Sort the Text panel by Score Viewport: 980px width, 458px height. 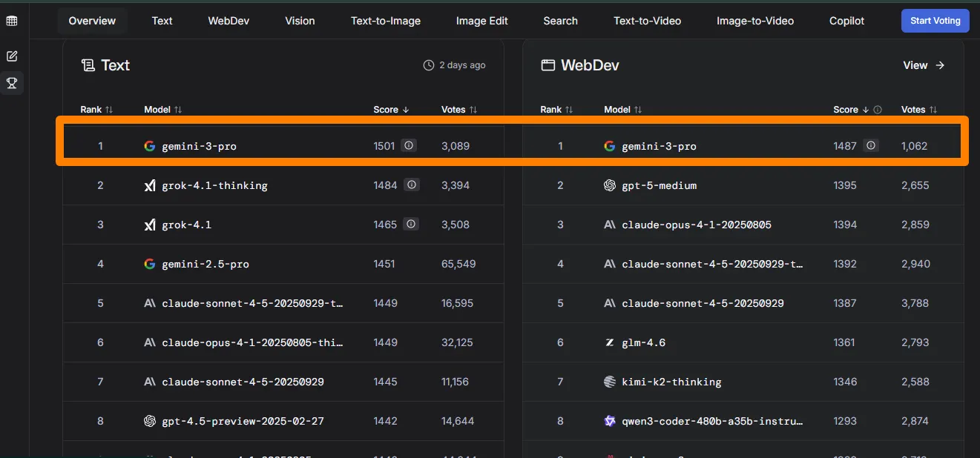pos(391,110)
